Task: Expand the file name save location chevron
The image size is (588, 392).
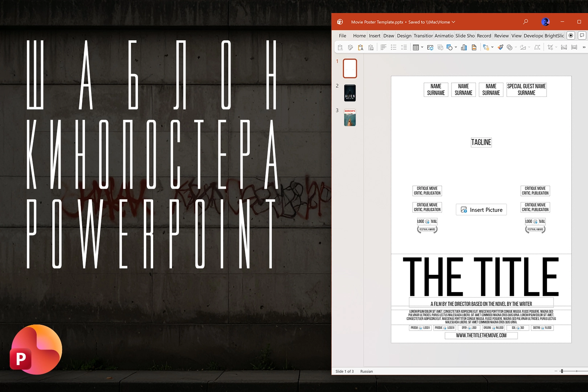Action: click(x=453, y=22)
